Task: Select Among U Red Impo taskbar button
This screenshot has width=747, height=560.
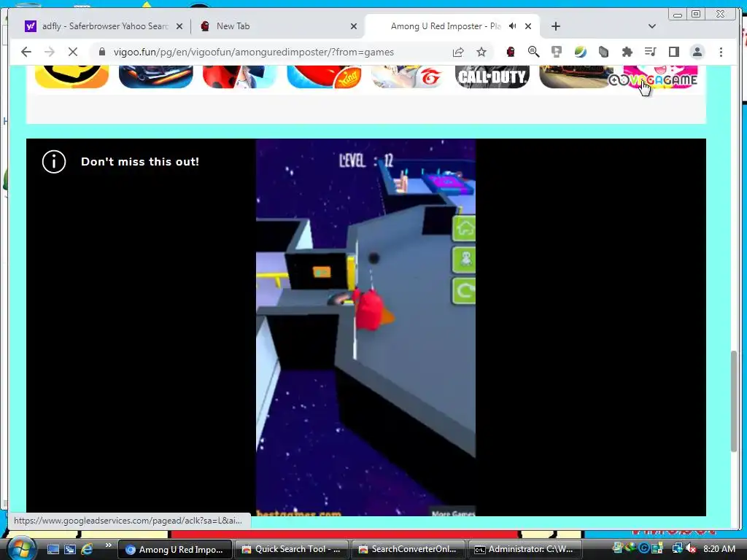Action: [x=175, y=549]
